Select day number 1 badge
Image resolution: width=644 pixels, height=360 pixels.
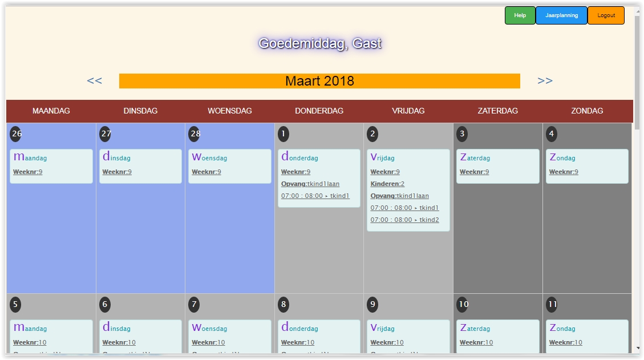[283, 134]
